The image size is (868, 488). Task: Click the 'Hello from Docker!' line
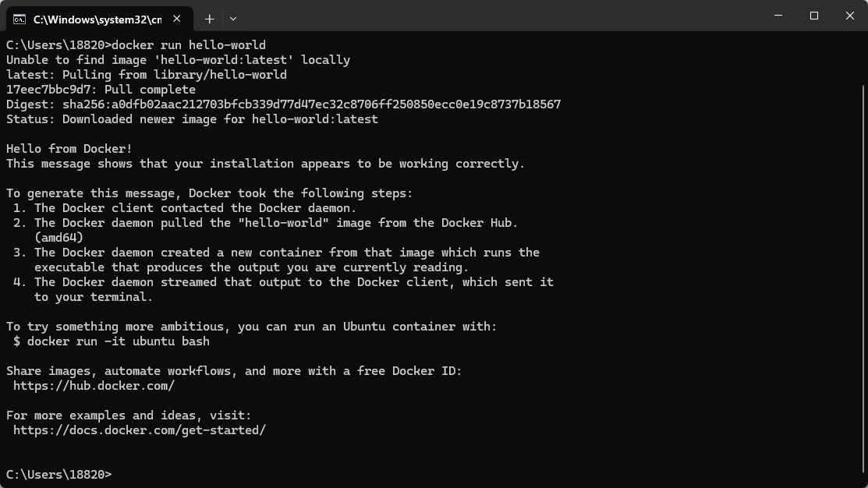point(69,149)
